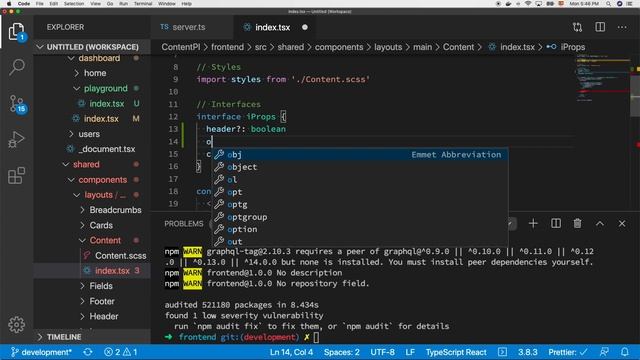Open the Selection menu
Image resolution: width=640 pixels, height=360 pixels.
tap(74, 4)
